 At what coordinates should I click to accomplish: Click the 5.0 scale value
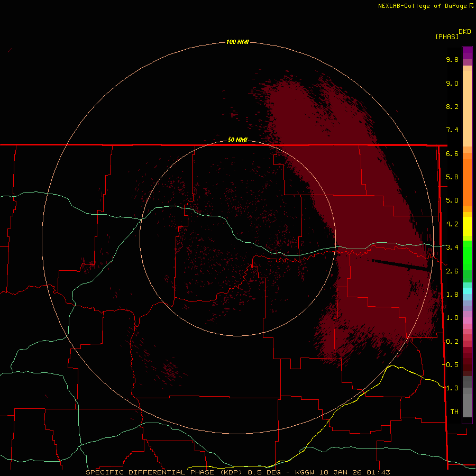452,200
